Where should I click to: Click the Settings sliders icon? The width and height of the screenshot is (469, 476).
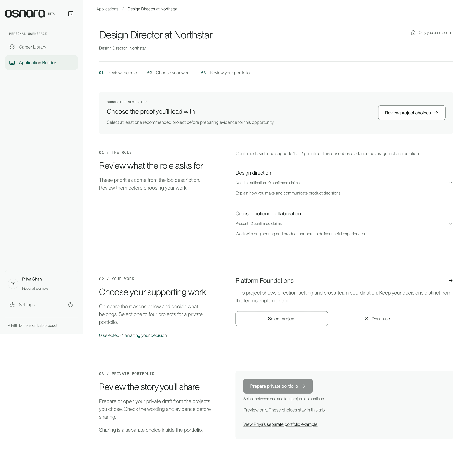tap(12, 304)
